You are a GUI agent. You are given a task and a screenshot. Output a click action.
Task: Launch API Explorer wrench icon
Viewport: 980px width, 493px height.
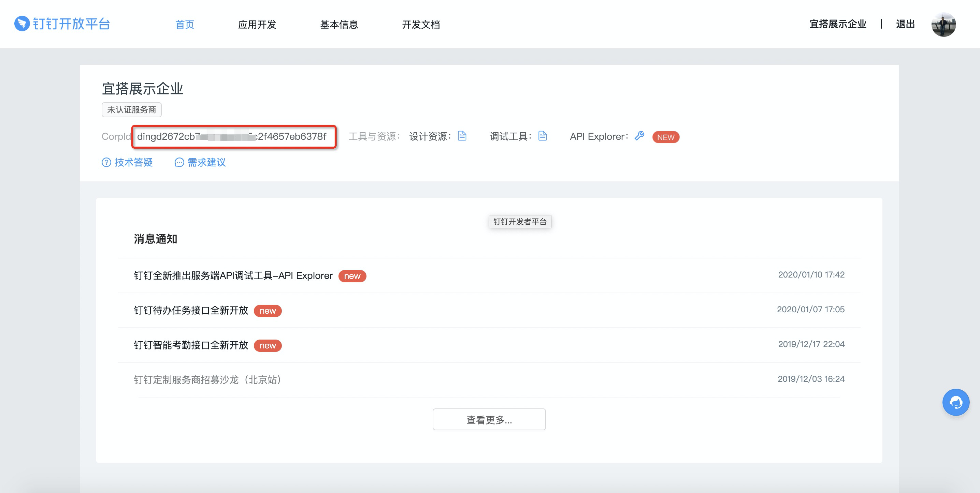(x=639, y=136)
